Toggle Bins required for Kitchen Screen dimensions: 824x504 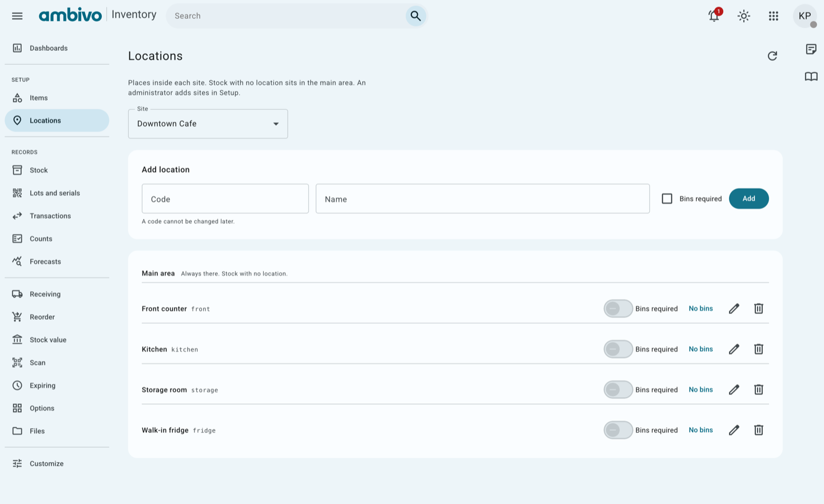[x=618, y=350]
